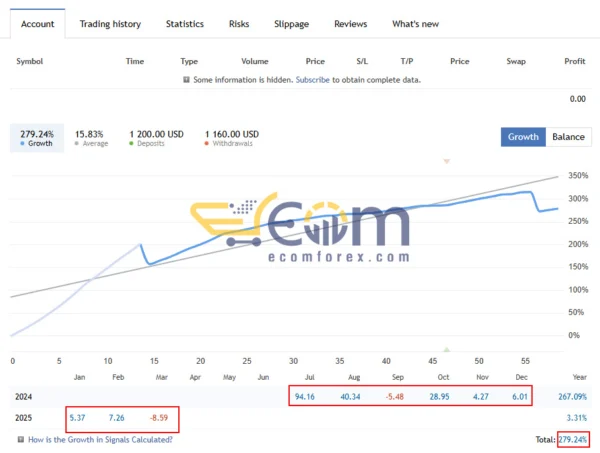
Task: Click the Swap column header
Action: tap(516, 61)
